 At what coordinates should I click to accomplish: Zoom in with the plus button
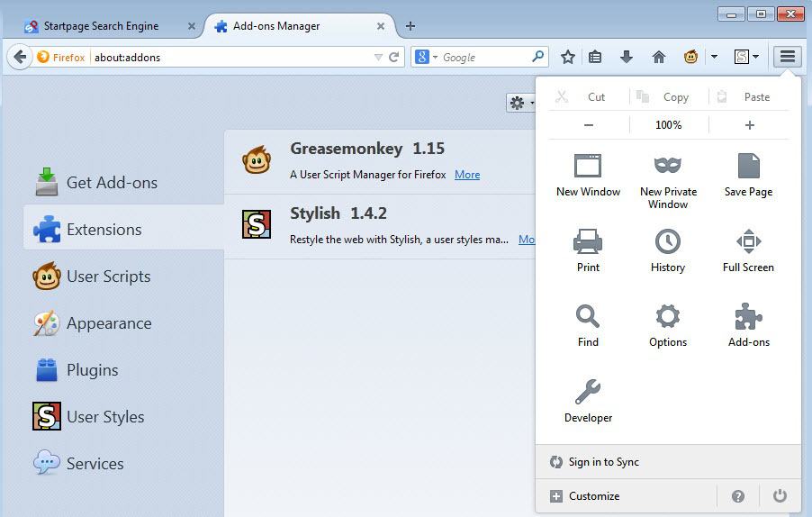point(749,125)
